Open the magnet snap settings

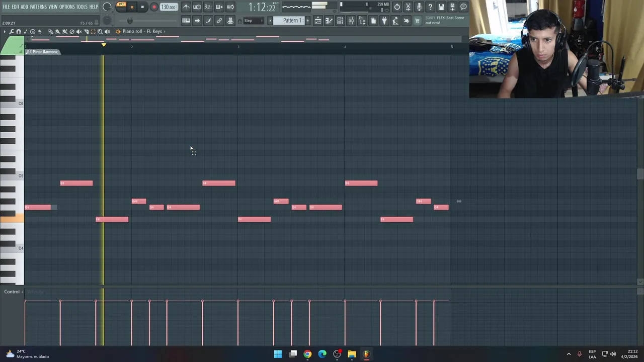(19, 32)
